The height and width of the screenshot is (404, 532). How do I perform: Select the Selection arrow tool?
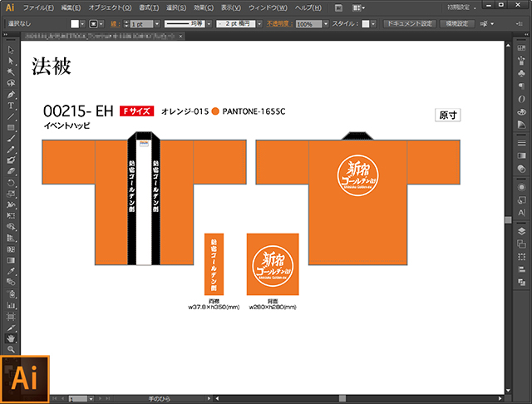tap(11, 50)
